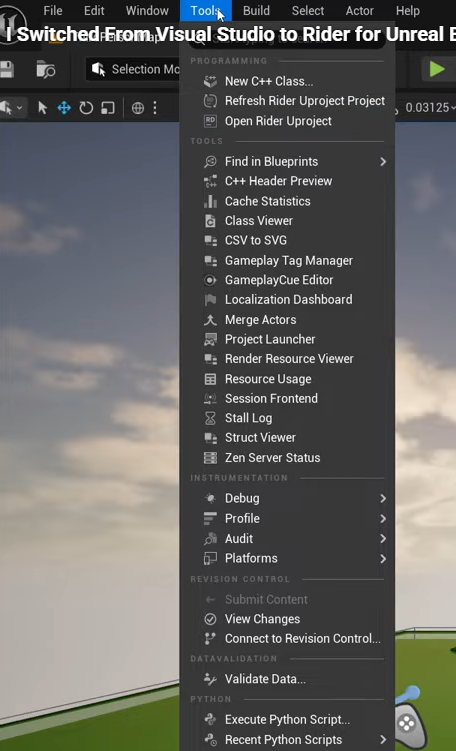Click the Cache Statistics bar chart icon
Screen dimensions: 456x751
[210, 201]
